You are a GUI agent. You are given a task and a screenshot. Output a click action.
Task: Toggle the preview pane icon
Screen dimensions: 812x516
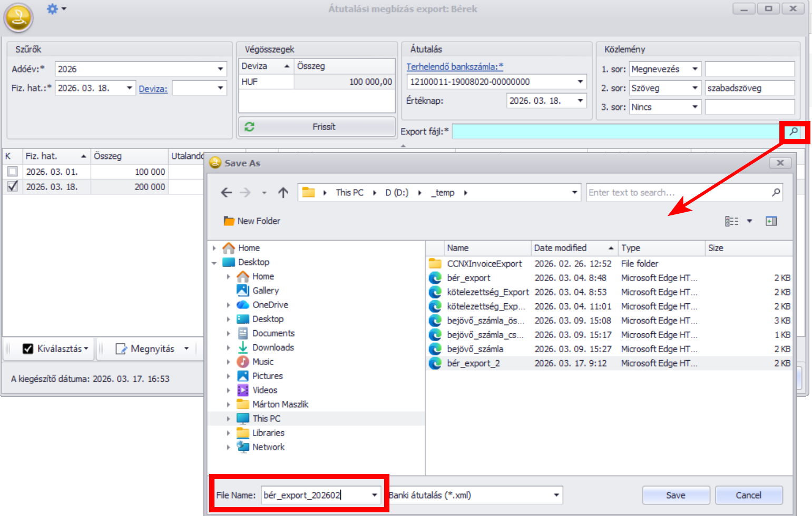[771, 221]
